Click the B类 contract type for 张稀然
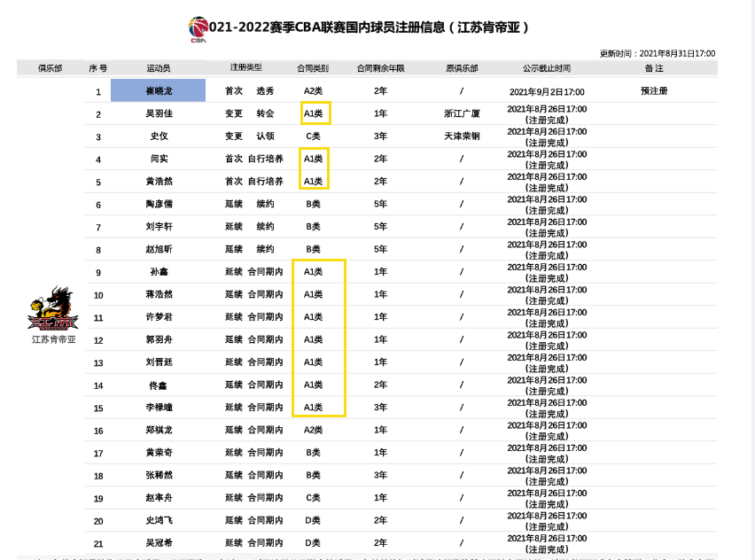The height and width of the screenshot is (560, 755). (x=313, y=475)
